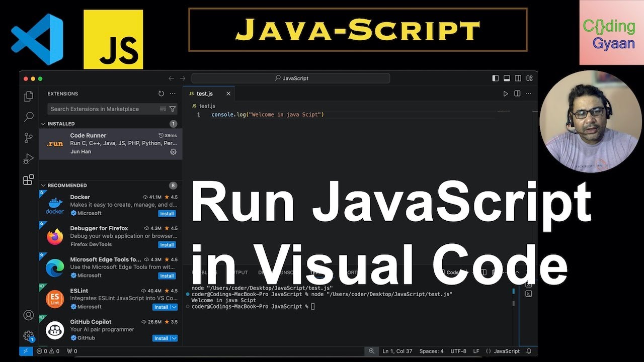Open the Explorer view in activity bar
Viewport: 644px width, 362px height.
tap(29, 96)
